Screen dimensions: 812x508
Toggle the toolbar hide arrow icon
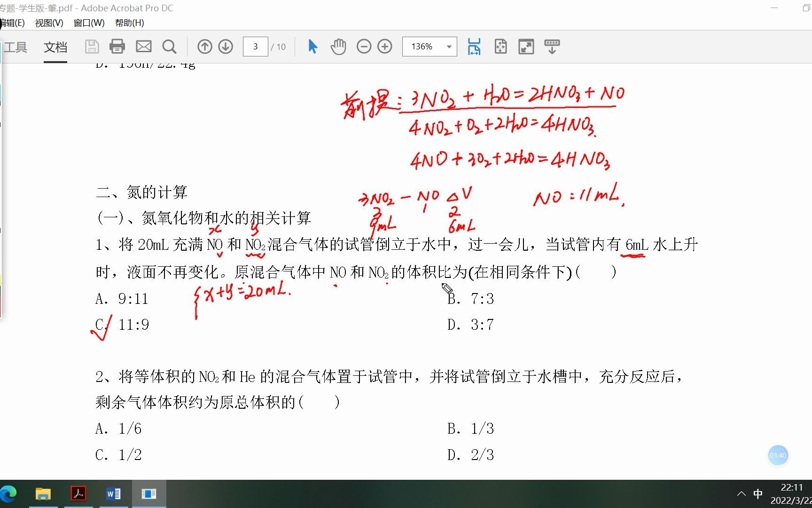552,46
